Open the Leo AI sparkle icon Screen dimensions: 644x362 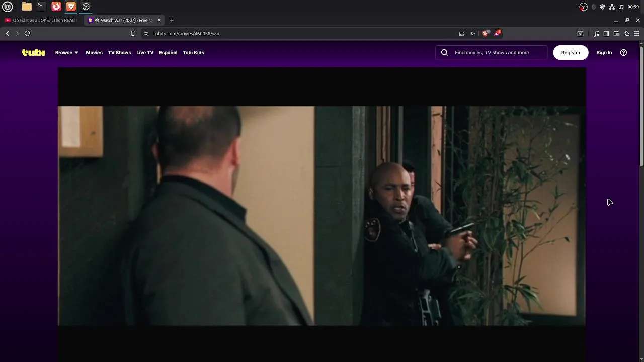pyautogui.click(x=626, y=33)
